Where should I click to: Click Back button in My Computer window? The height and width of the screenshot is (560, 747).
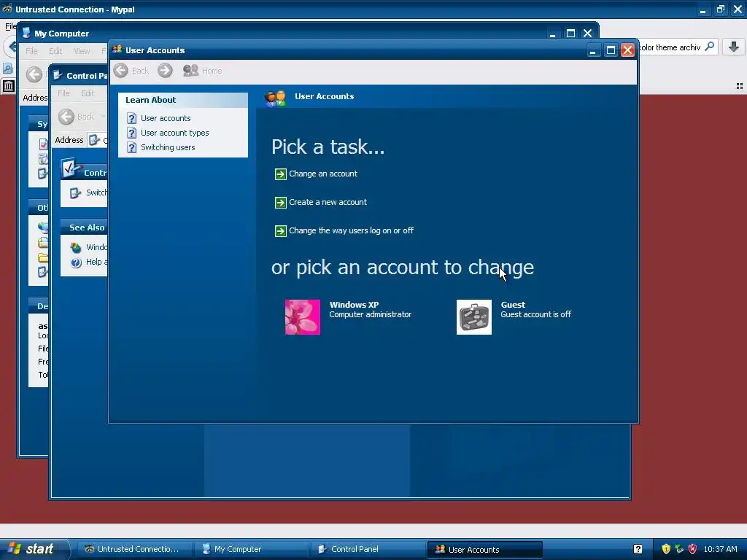pyautogui.click(x=34, y=74)
